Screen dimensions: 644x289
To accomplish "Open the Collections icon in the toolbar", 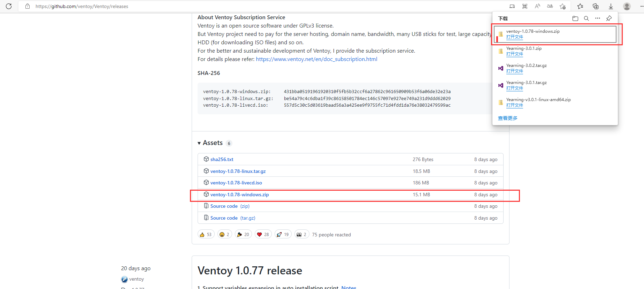I will [596, 6].
